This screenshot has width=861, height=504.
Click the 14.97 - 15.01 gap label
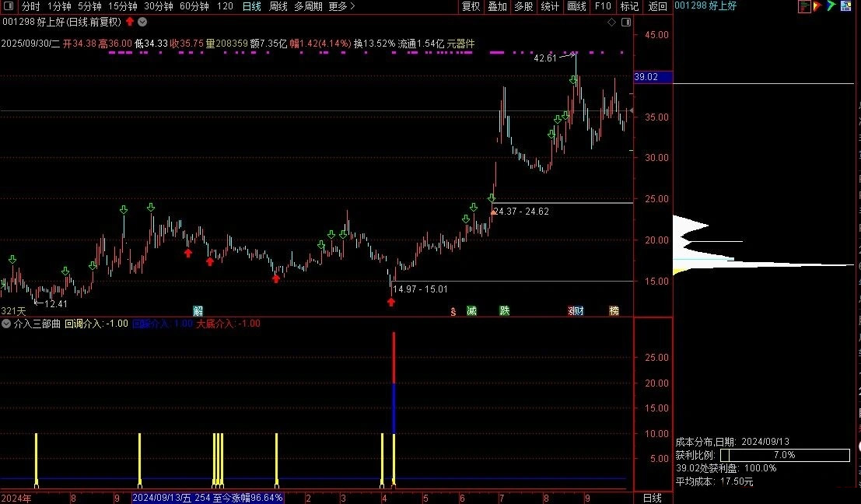[x=420, y=289]
